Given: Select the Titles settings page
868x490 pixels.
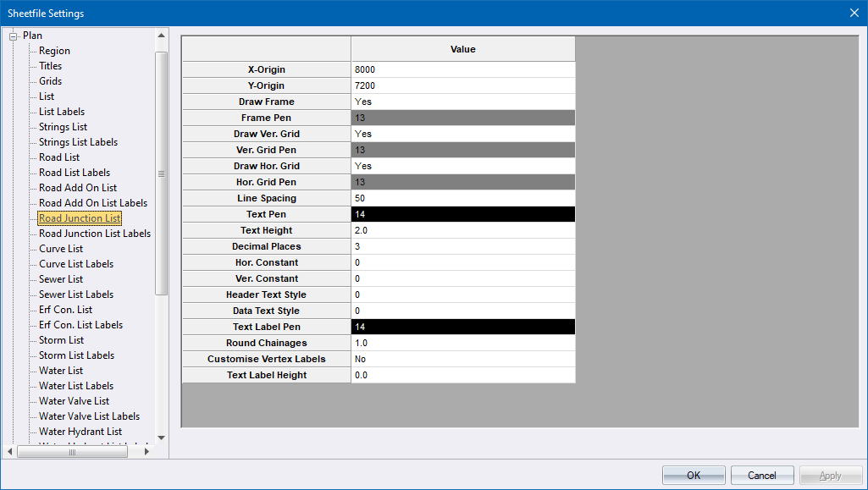Looking at the screenshot, I should (x=48, y=65).
